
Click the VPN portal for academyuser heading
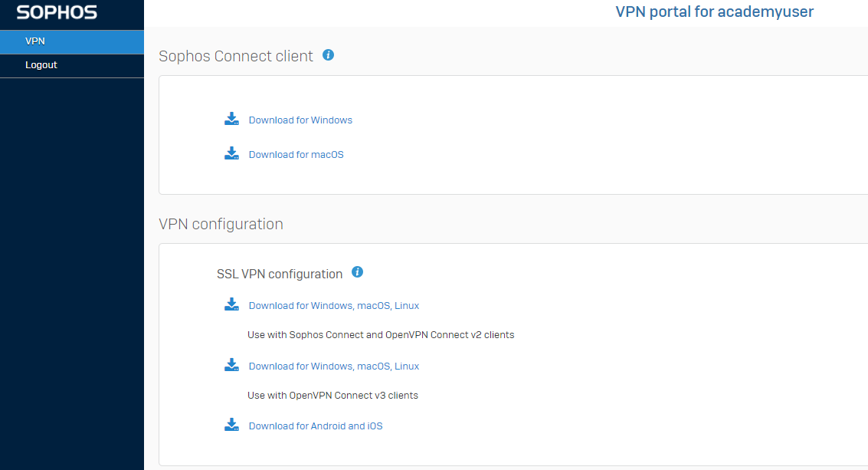click(x=714, y=12)
